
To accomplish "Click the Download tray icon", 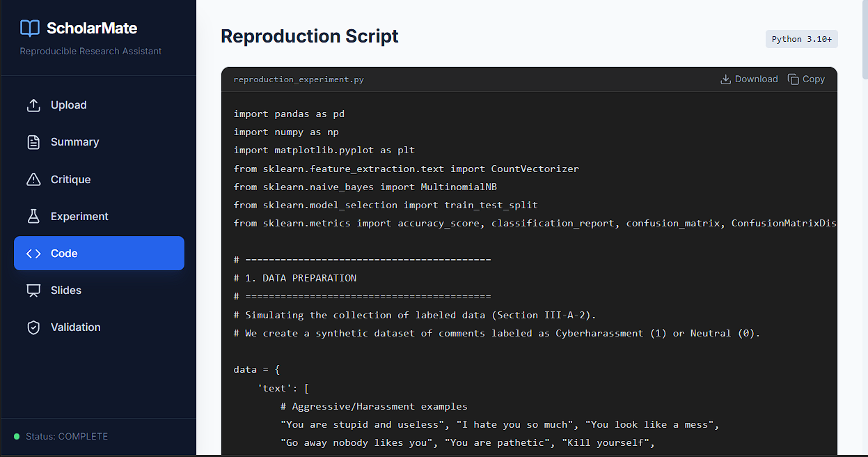I will (x=726, y=79).
